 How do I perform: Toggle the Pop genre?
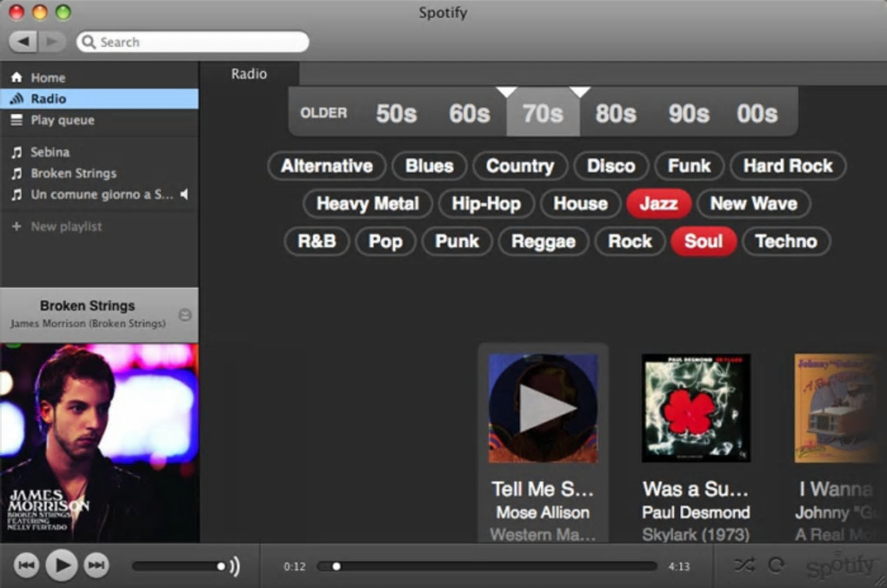pos(385,242)
